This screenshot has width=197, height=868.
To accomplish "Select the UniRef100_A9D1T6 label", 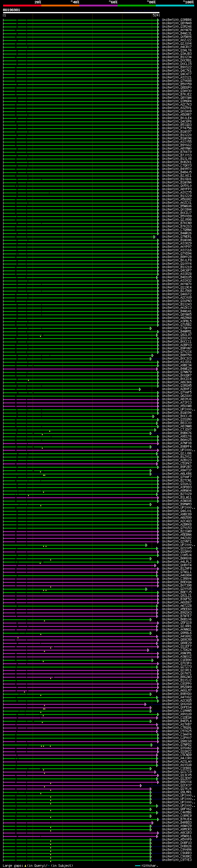I will 177,437.
